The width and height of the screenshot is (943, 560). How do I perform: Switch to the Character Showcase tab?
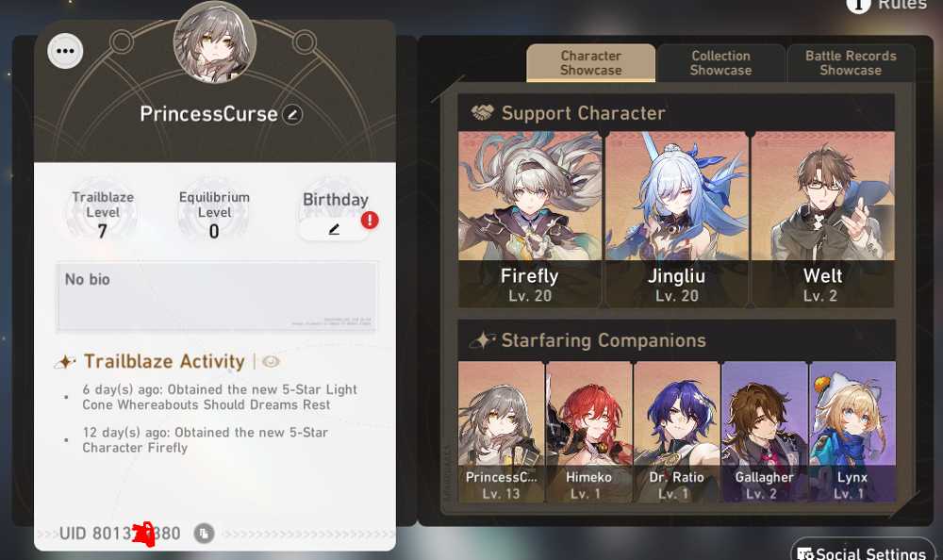590,62
